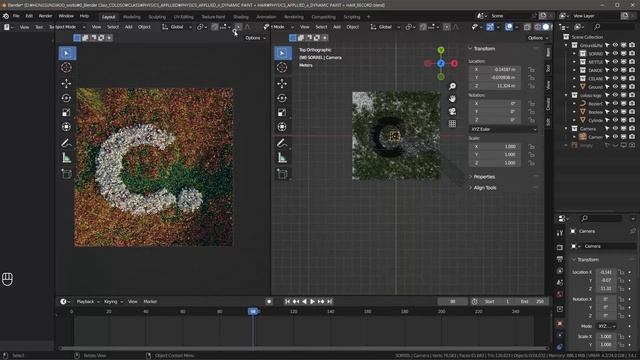Open the Tool properties tab icon

click(x=560, y=233)
